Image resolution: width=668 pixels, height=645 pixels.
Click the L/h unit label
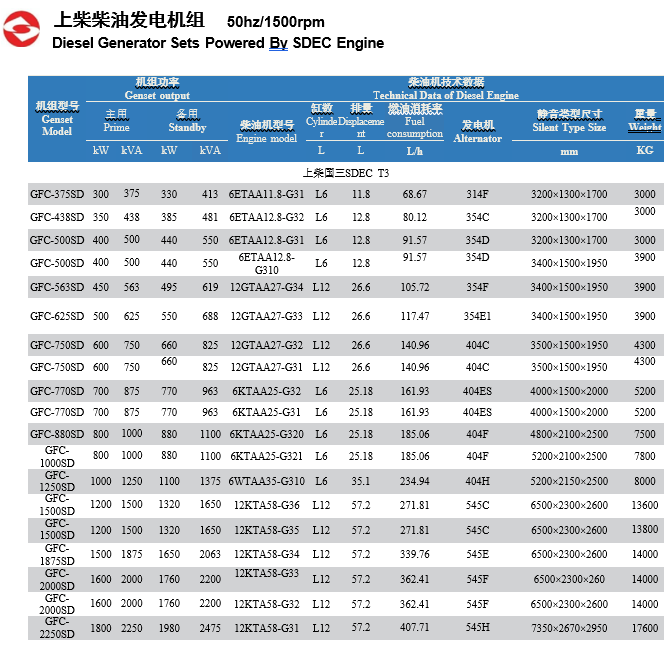415,151
